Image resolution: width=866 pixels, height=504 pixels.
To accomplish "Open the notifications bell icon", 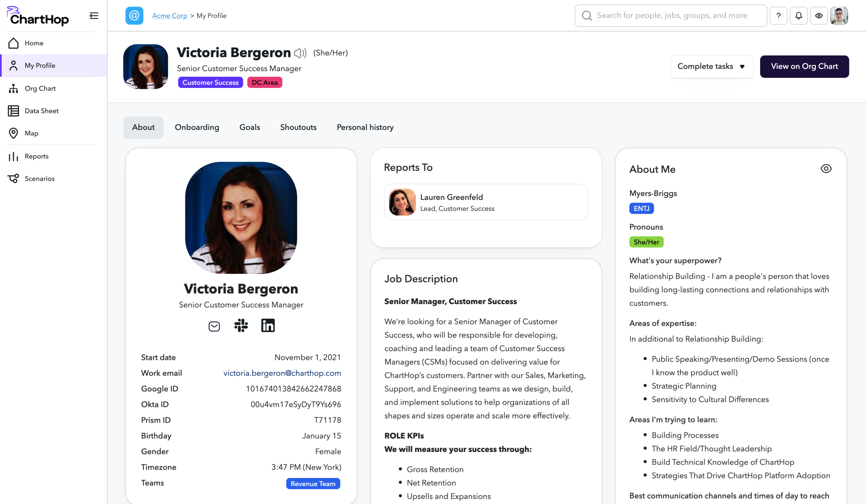I will click(x=798, y=16).
